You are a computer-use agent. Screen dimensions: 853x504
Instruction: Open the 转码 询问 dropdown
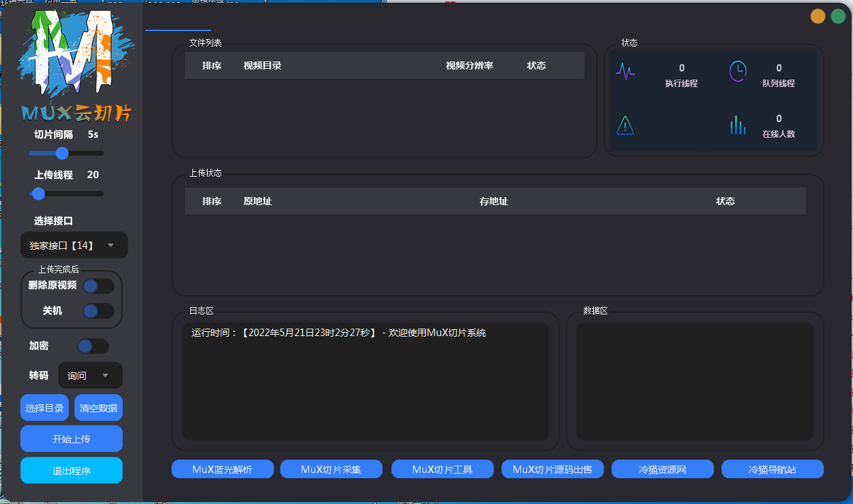point(90,375)
